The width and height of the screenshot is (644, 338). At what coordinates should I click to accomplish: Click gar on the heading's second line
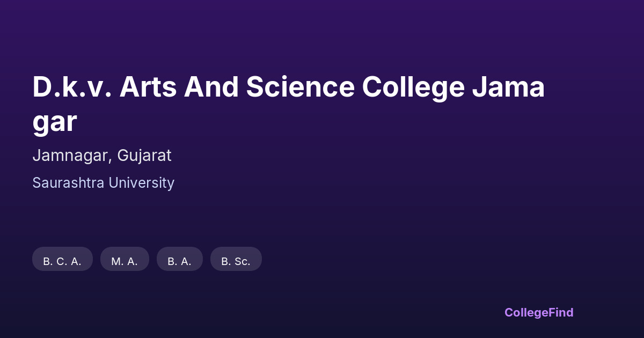tap(54, 122)
